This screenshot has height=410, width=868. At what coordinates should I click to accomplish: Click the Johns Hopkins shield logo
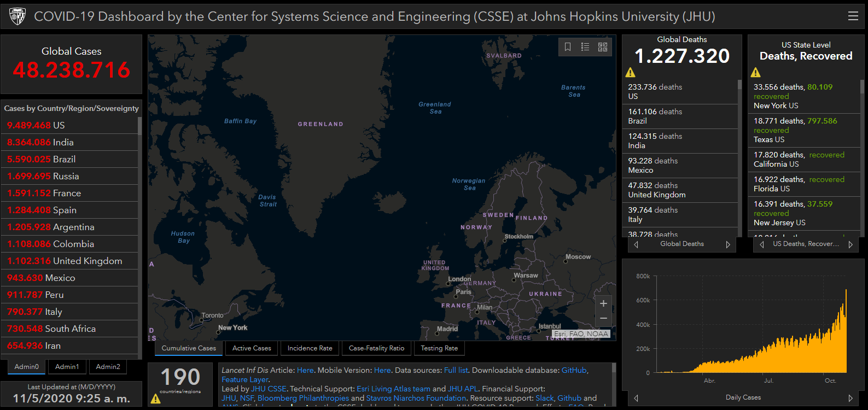click(x=18, y=16)
